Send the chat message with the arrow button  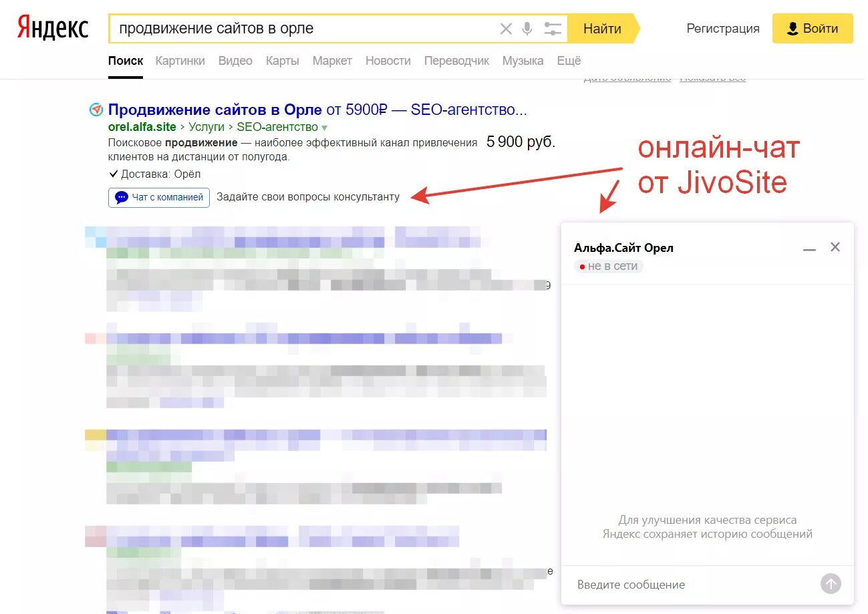click(x=831, y=584)
